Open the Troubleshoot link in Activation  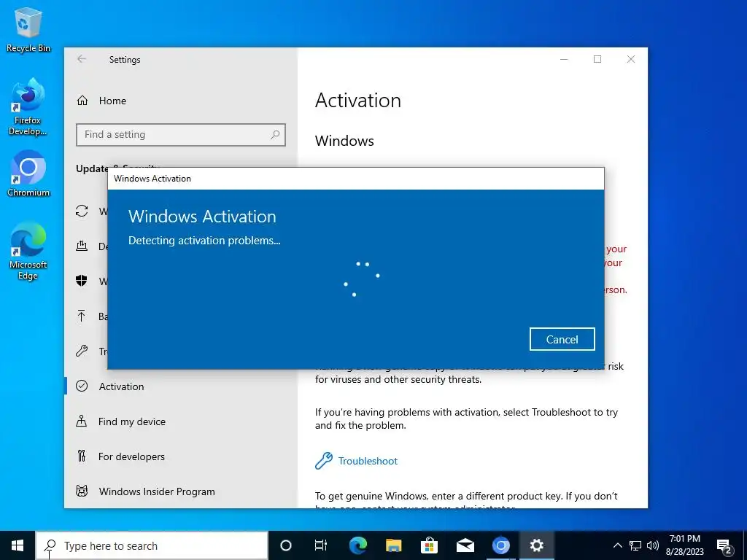[368, 461]
